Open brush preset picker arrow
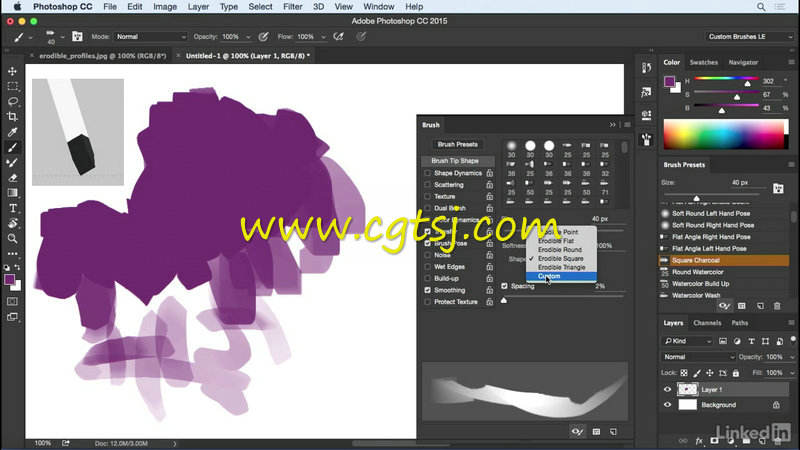The height and width of the screenshot is (450, 800). 62,37
